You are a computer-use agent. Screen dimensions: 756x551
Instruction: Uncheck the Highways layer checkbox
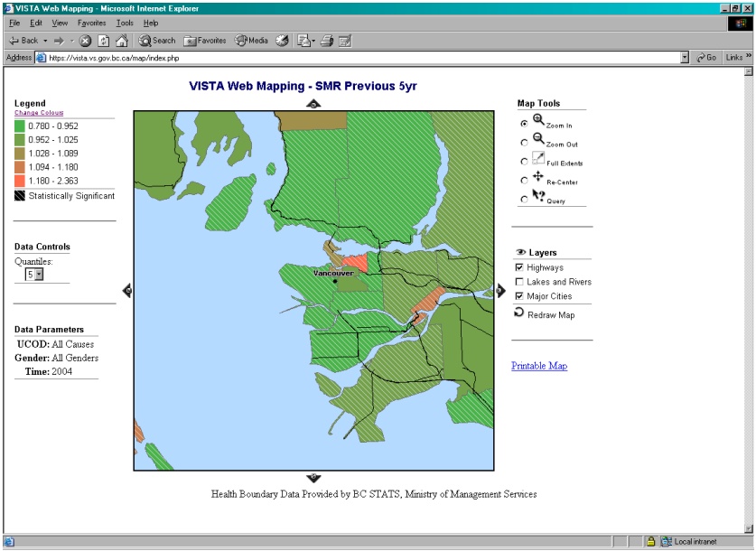(519, 268)
